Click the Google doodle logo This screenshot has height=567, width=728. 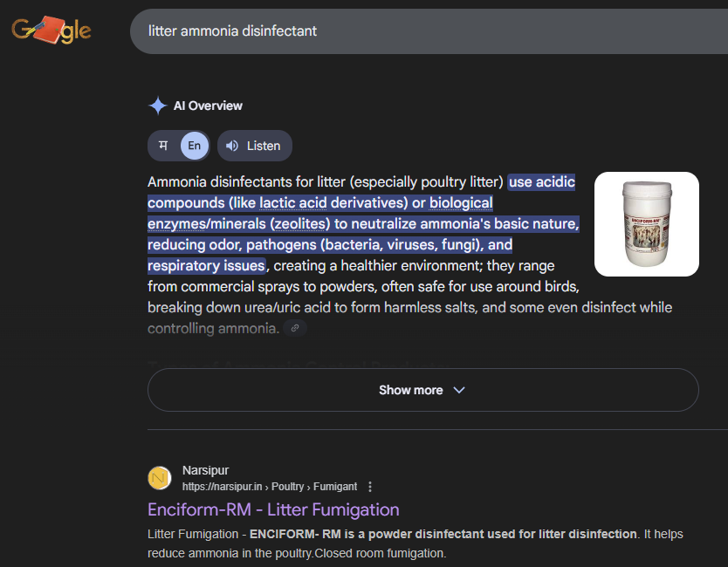tap(51, 31)
